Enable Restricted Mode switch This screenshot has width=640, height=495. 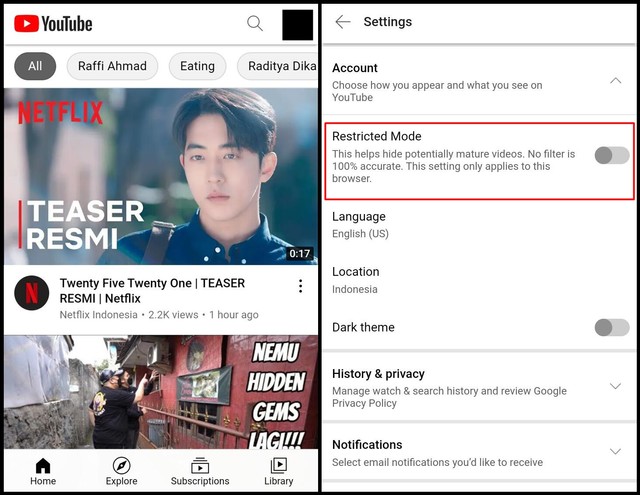coord(612,155)
